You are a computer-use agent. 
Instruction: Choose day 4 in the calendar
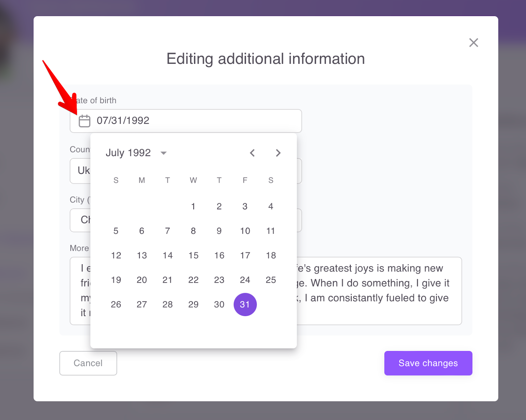pyautogui.click(x=271, y=206)
